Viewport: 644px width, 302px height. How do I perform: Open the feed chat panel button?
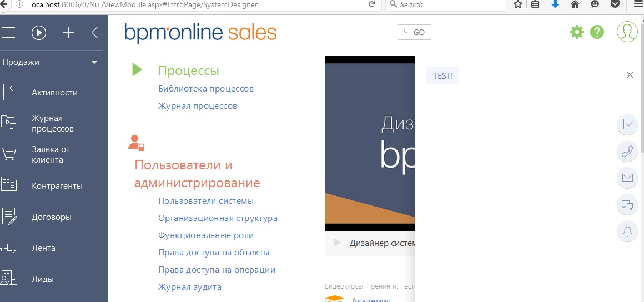(x=627, y=205)
